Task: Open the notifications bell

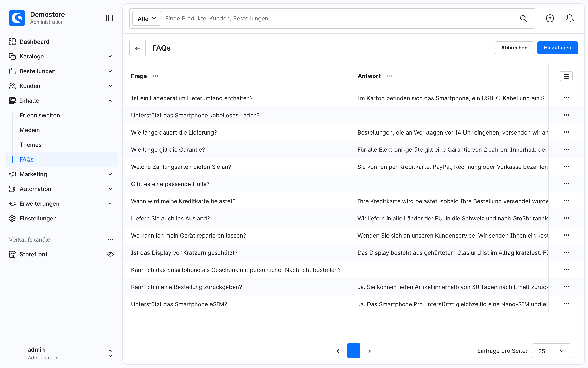Action: pyautogui.click(x=569, y=18)
